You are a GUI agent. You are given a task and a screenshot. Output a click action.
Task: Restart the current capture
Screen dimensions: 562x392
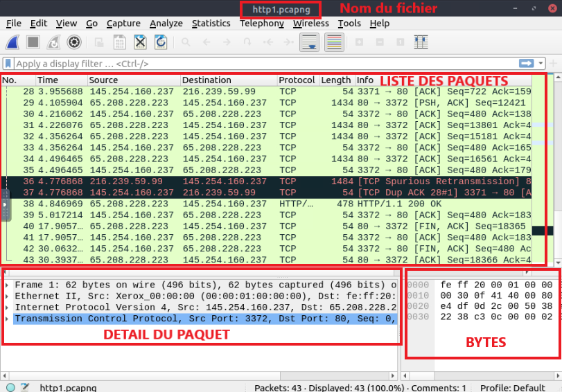(x=53, y=42)
